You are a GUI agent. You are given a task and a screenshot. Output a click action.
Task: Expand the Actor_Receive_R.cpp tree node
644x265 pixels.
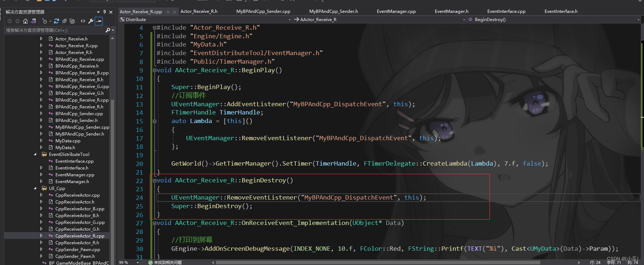[x=41, y=46]
